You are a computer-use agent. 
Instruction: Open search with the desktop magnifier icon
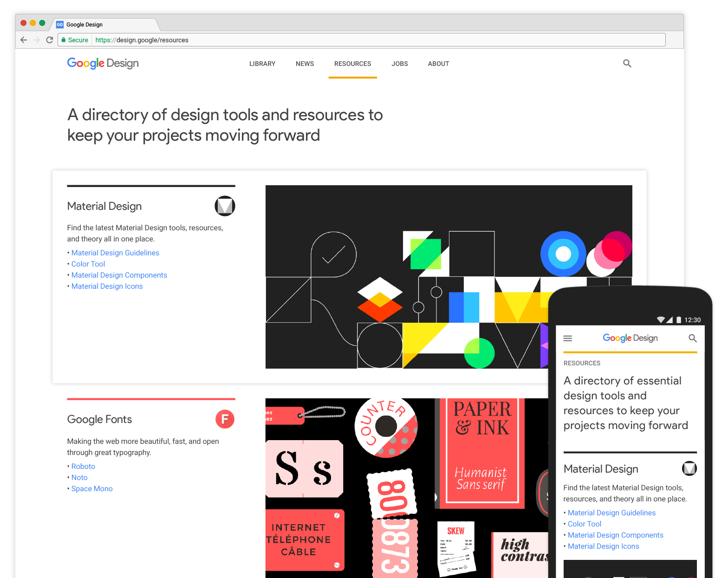tap(627, 64)
